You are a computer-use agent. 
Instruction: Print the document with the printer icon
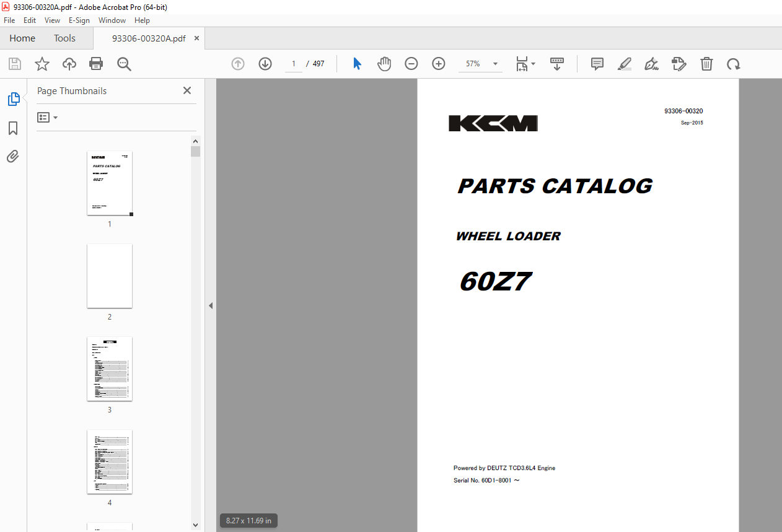pyautogui.click(x=96, y=64)
